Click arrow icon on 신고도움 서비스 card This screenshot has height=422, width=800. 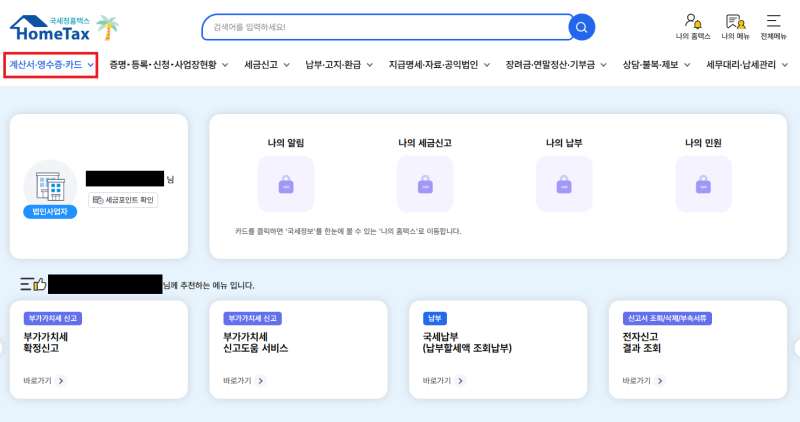pyautogui.click(x=261, y=381)
